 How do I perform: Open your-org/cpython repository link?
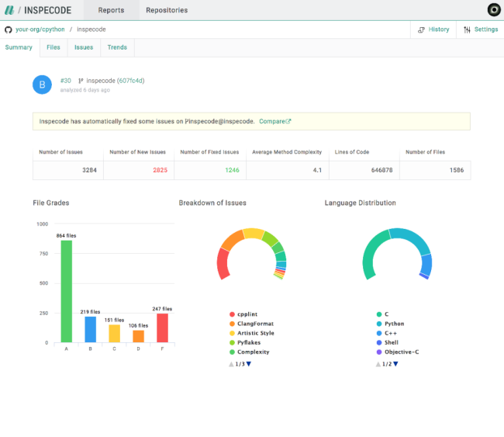pos(40,29)
